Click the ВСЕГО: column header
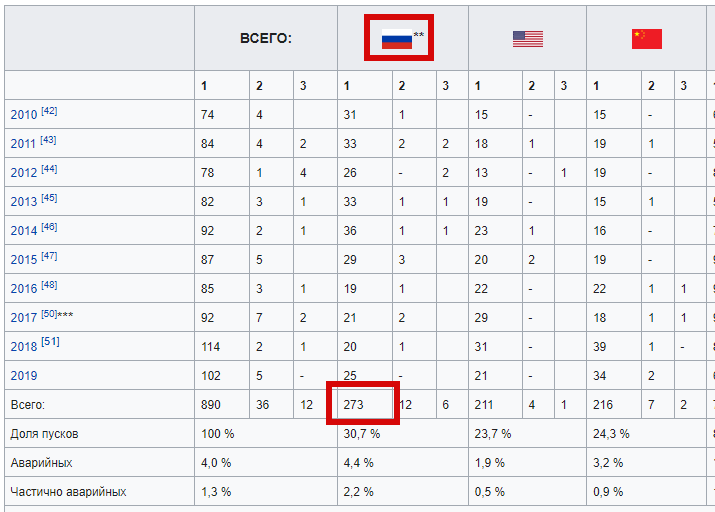 coord(266,38)
